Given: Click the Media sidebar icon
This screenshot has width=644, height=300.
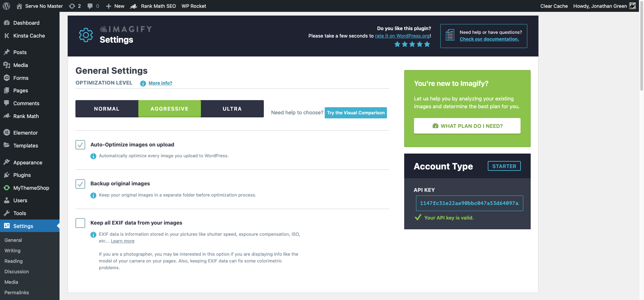Looking at the screenshot, I should 7,65.
